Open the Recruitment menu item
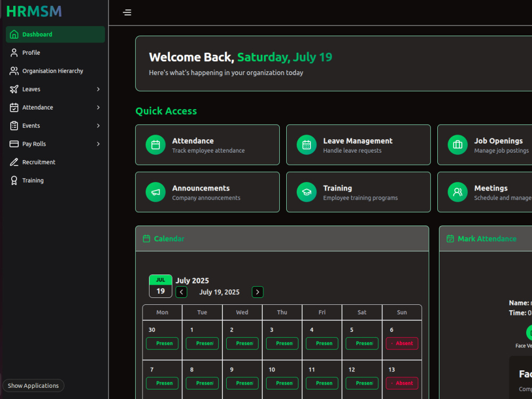 point(55,162)
